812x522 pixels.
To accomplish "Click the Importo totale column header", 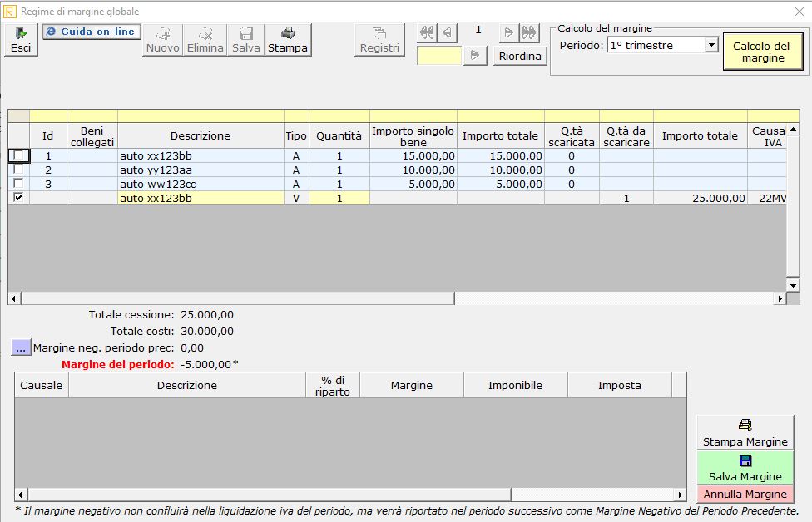I will 500,136.
